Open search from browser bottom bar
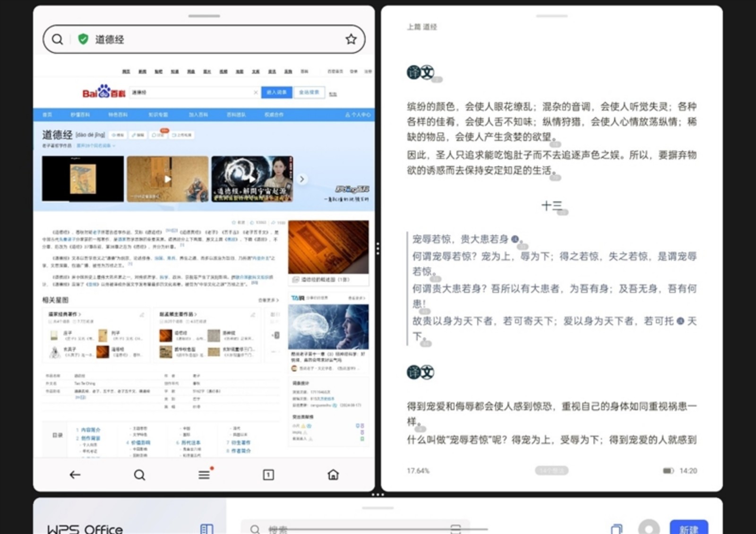This screenshot has height=534, width=756. point(139,475)
